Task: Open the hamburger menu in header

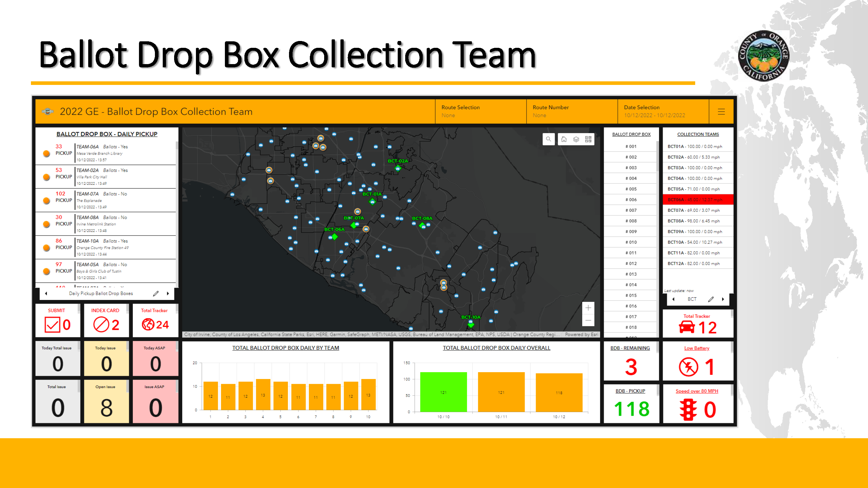Action: pos(721,112)
